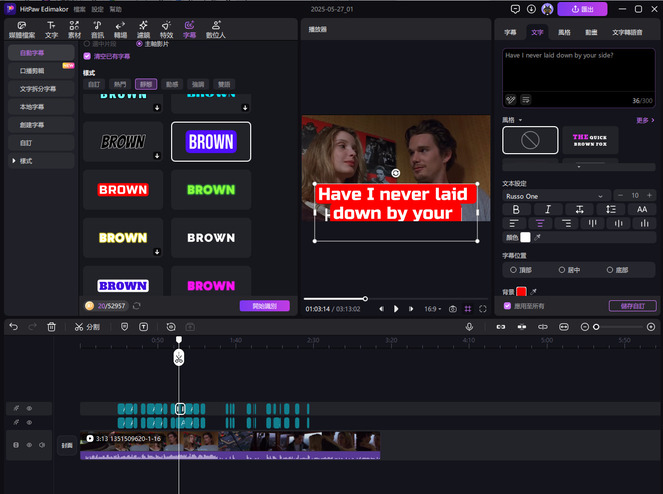This screenshot has height=494, width=663.
Task: Toggle eye visibility of the second subtitle track
Action: (29, 423)
